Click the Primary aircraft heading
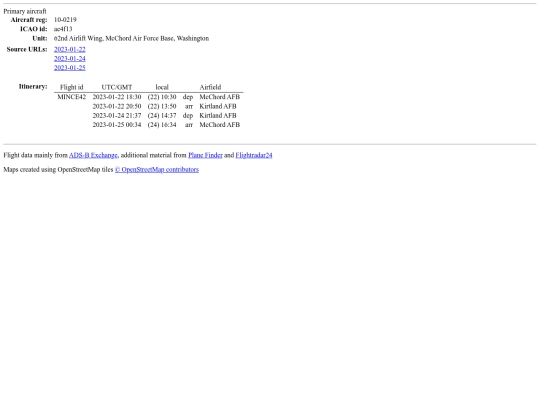 coord(25,11)
